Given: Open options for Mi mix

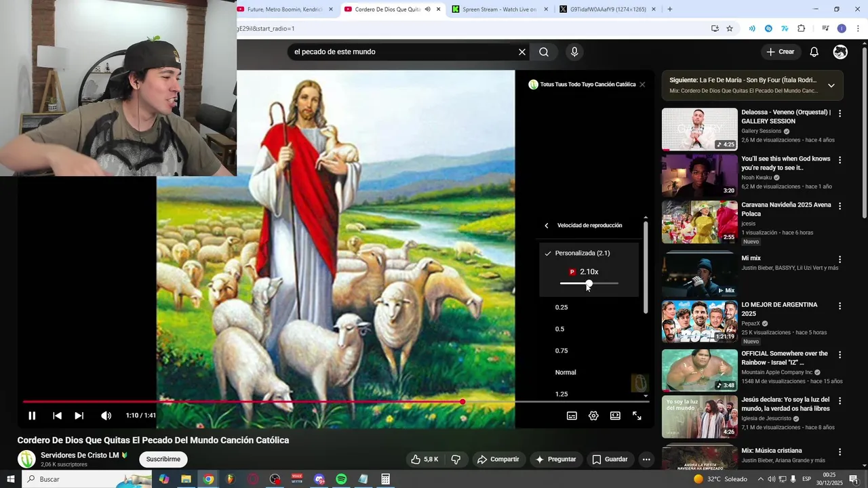Looking at the screenshot, I should (x=840, y=260).
